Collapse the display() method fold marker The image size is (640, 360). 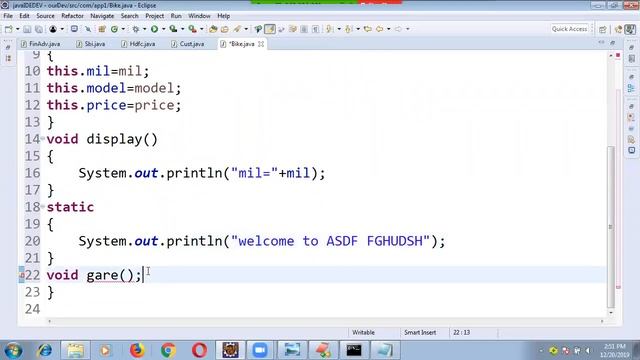[x=42, y=139]
